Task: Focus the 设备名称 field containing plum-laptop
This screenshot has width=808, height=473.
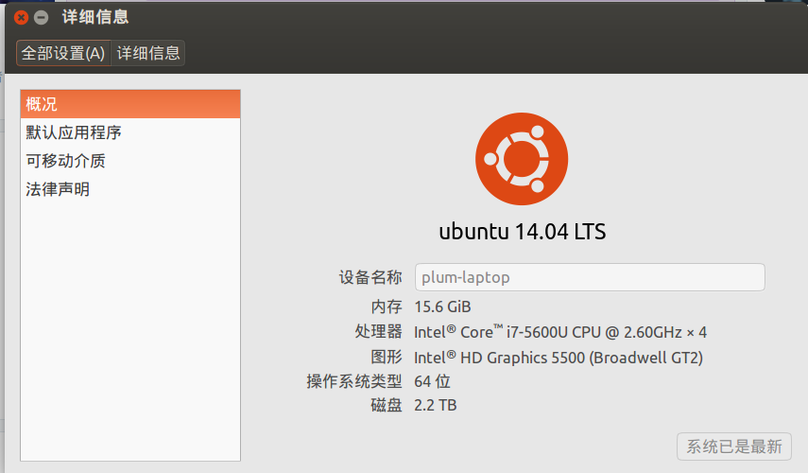Action: click(589, 277)
